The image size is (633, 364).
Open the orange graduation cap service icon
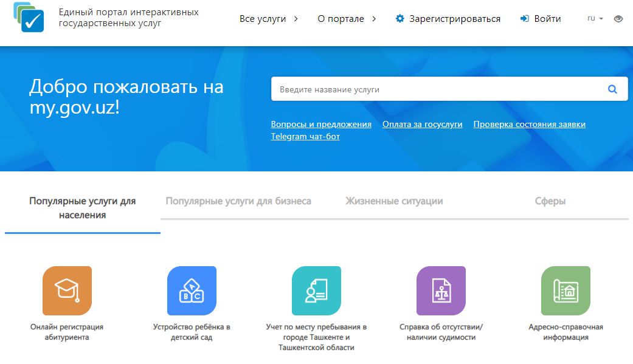tap(67, 290)
